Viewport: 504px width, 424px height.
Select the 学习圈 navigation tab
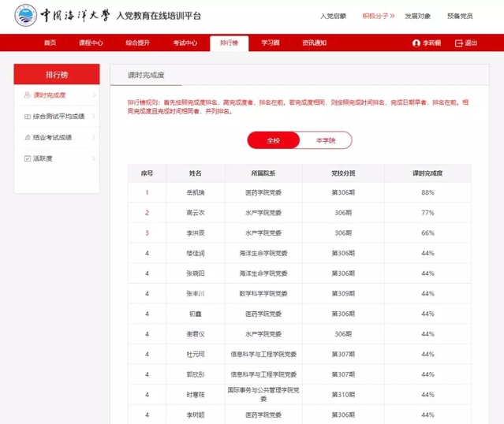coord(271,43)
